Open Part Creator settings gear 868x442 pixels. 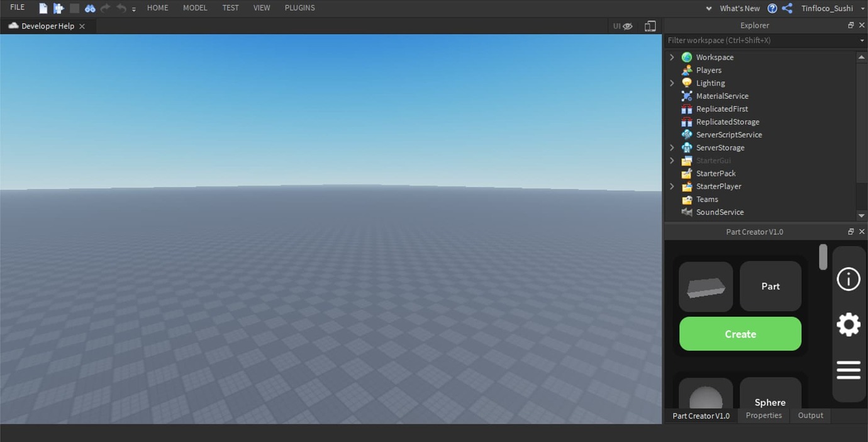tap(849, 325)
